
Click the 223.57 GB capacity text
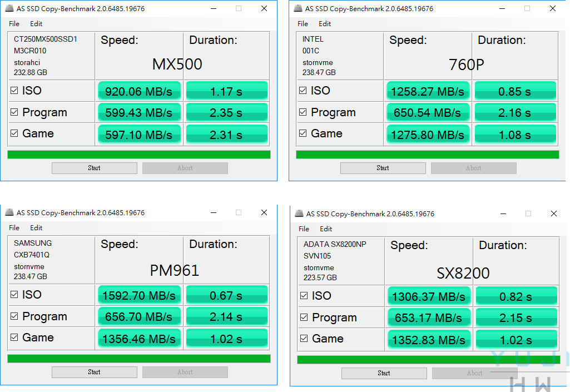tap(320, 277)
